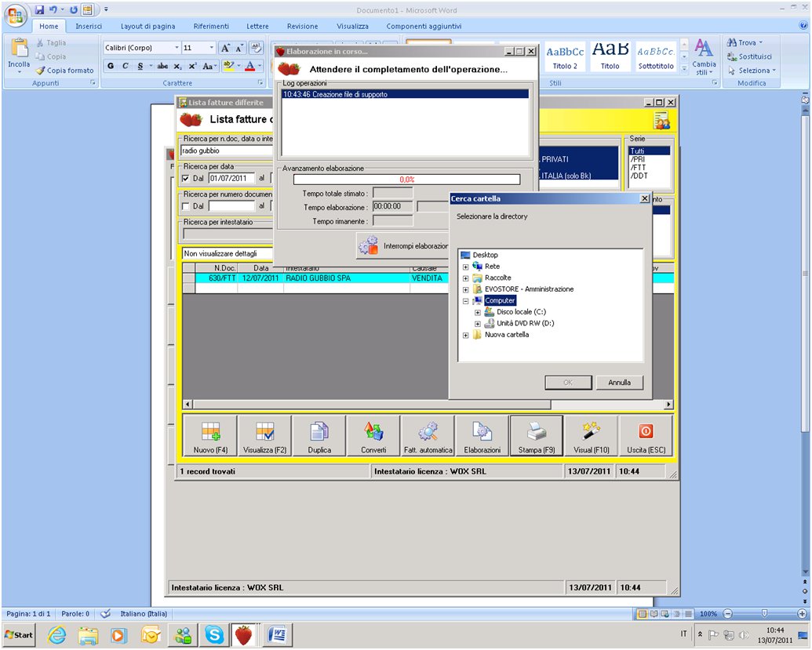Click the Copia formato button
The height and width of the screenshot is (650, 812).
click(65, 71)
